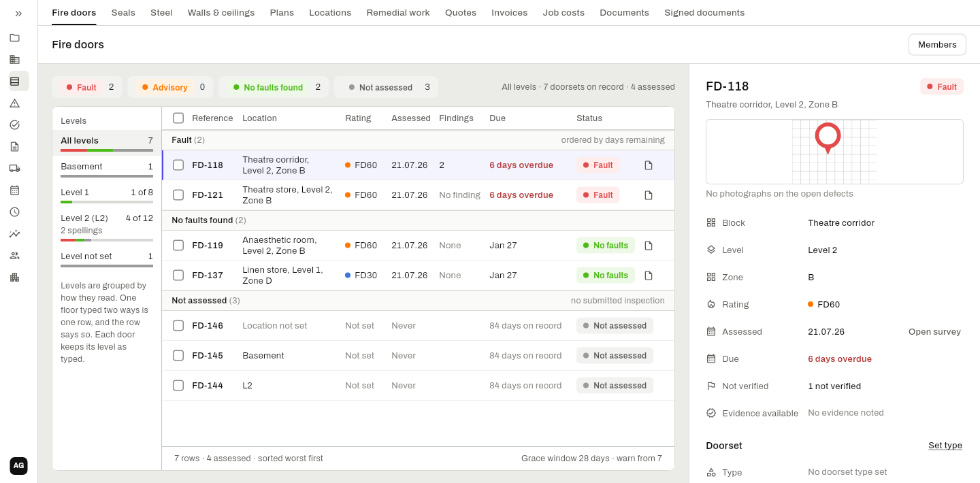
Task: Open document icon for FD-118 row
Action: pos(649,165)
